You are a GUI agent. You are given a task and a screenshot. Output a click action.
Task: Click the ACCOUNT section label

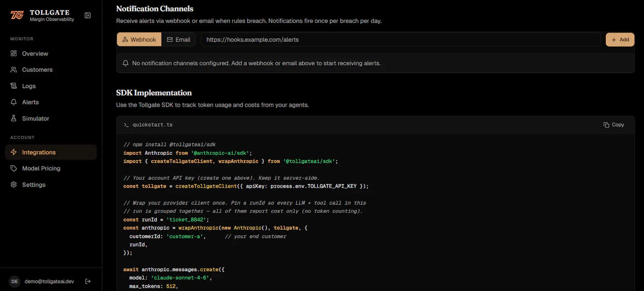point(22,137)
